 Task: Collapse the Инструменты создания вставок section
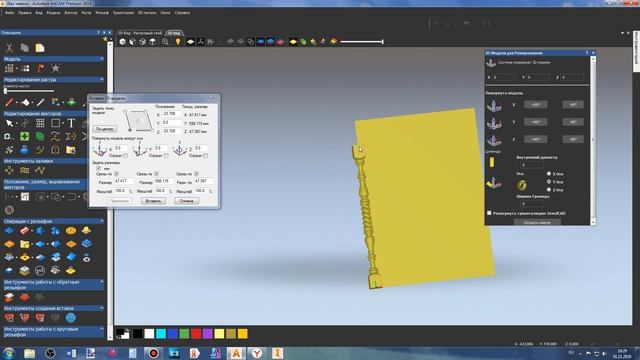click(102, 308)
